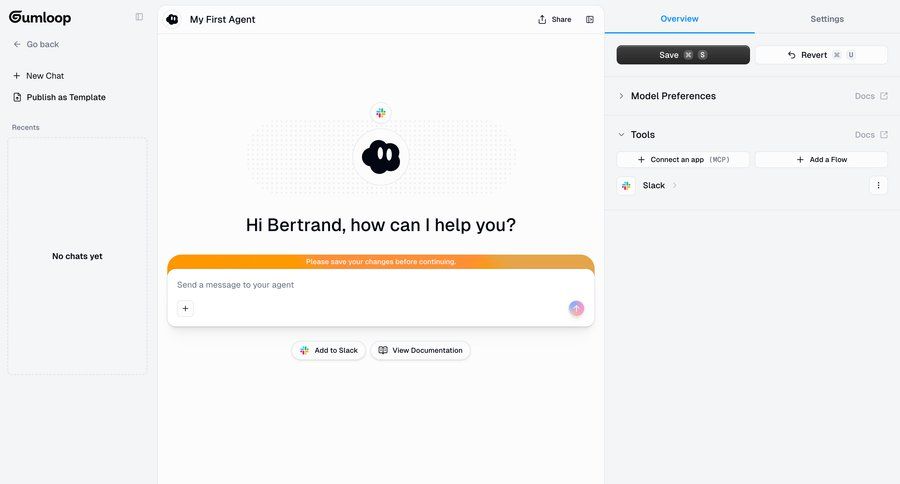Open Docs link for Tools
900x484 pixels.
coord(871,135)
